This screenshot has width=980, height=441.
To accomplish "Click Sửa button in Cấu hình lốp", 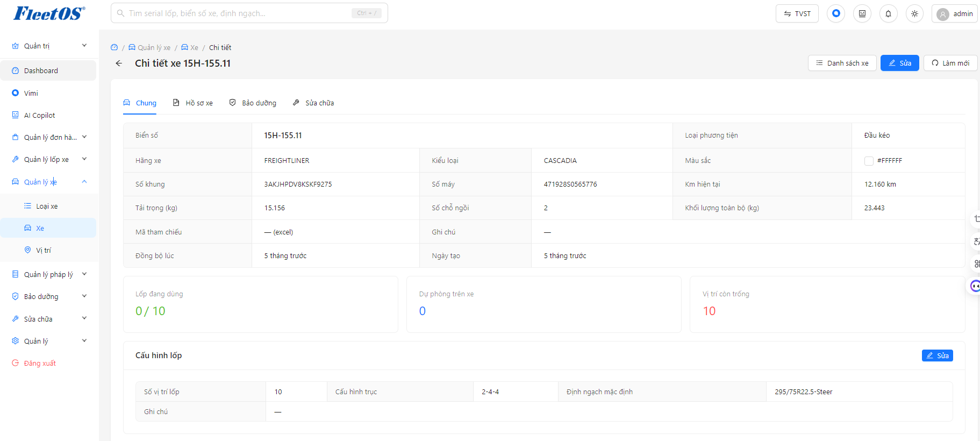I will pyautogui.click(x=938, y=355).
